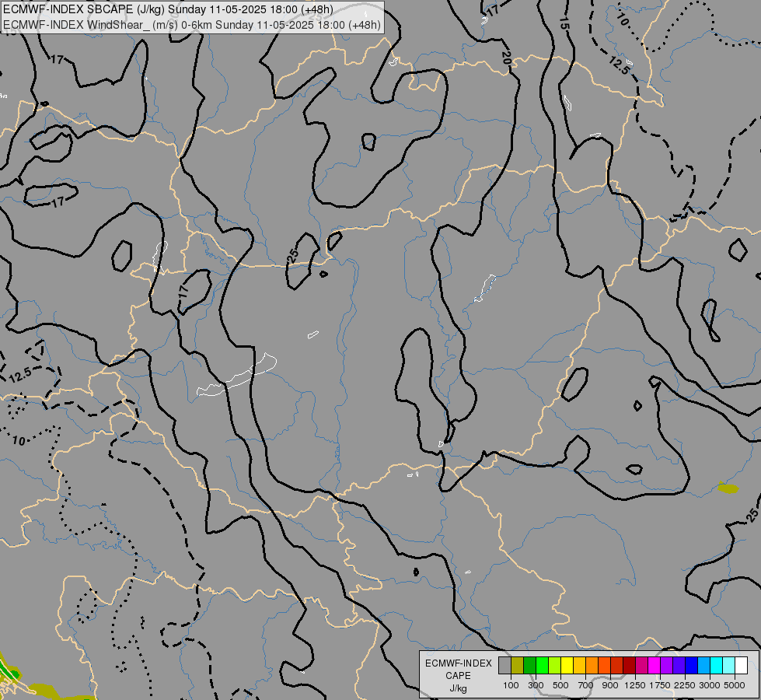Select the gray swatch in CAPE legend
This screenshot has height=700, width=761.
(x=504, y=666)
